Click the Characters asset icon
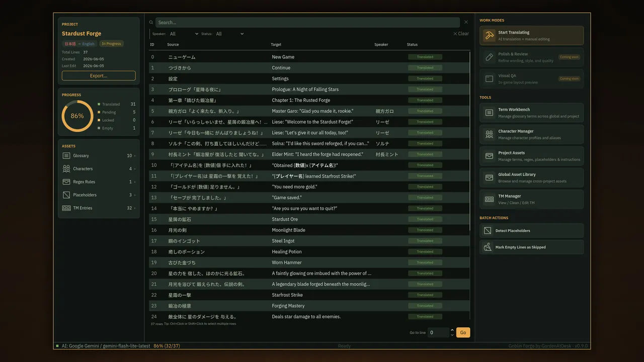Screen dimensions: 644x362 point(66,169)
